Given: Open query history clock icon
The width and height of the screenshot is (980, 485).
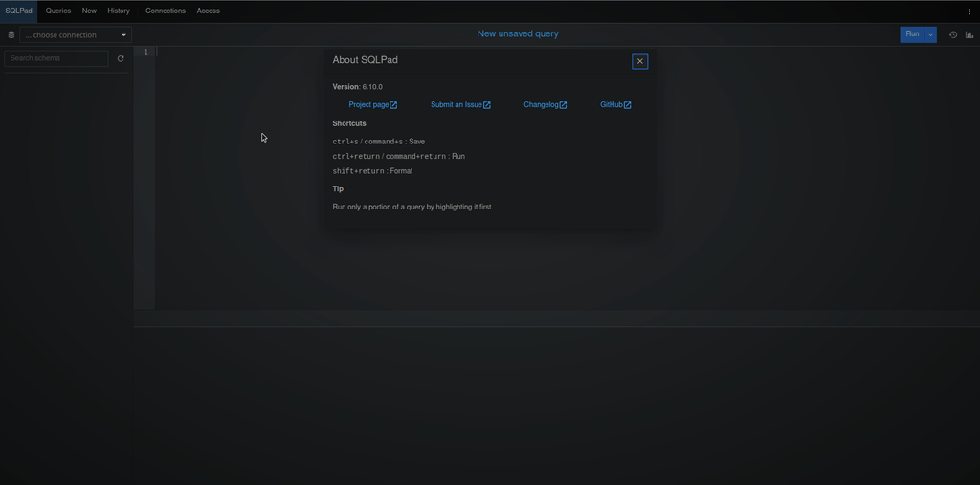Looking at the screenshot, I should click(x=953, y=35).
